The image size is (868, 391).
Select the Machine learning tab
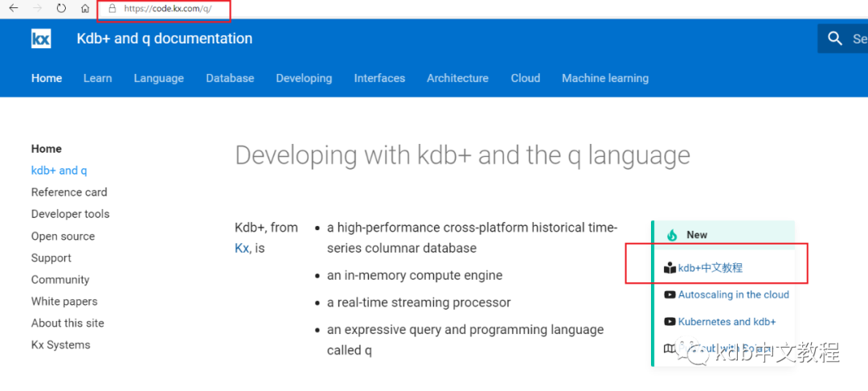[x=604, y=78]
